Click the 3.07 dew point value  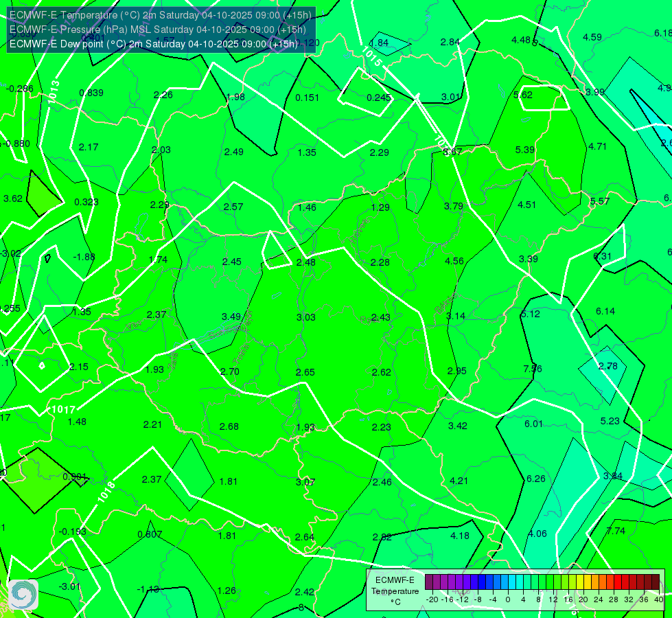click(305, 483)
